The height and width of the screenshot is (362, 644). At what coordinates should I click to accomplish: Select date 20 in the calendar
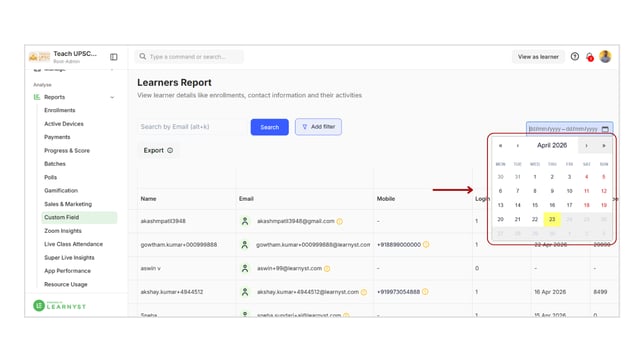click(500, 219)
